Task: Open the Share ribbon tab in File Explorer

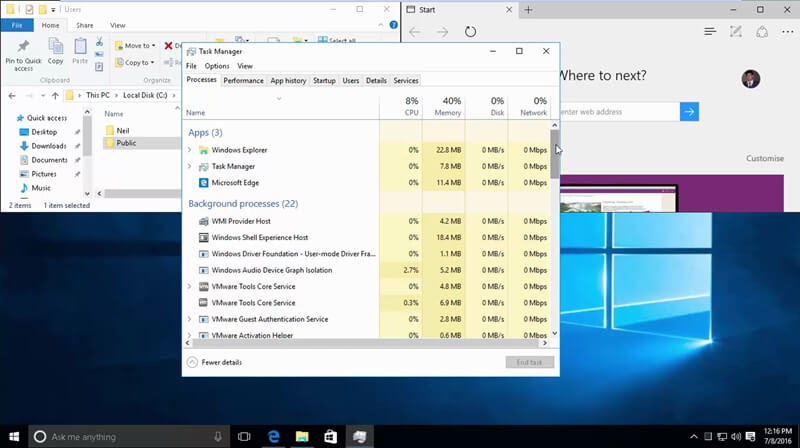Action: 85,25
